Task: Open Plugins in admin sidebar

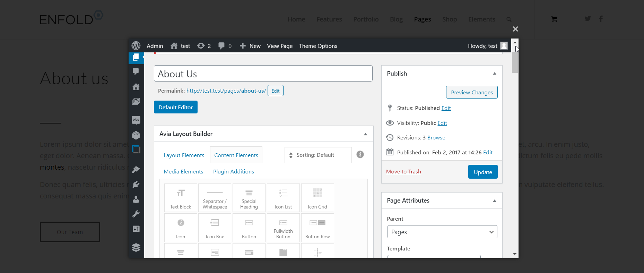Action: coord(136,184)
